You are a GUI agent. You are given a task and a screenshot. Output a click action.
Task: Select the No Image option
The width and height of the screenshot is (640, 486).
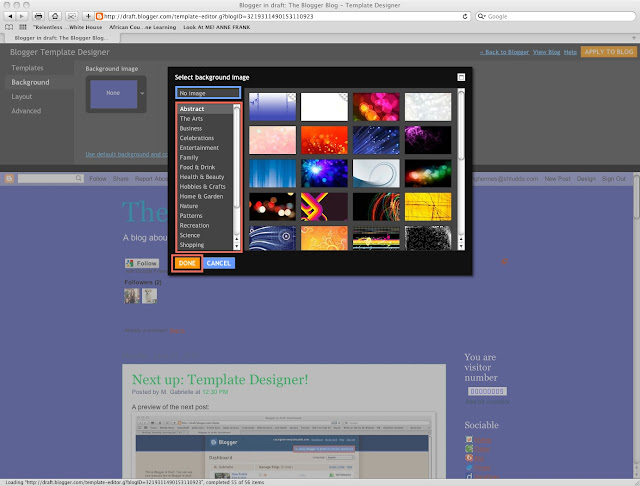pos(208,93)
